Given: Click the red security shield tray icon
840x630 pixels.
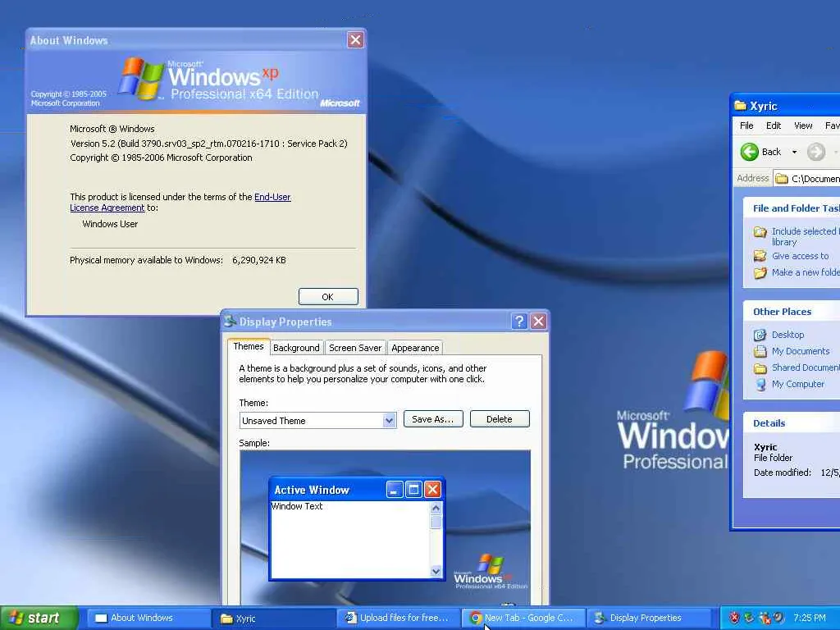Looking at the screenshot, I should click(734, 618).
